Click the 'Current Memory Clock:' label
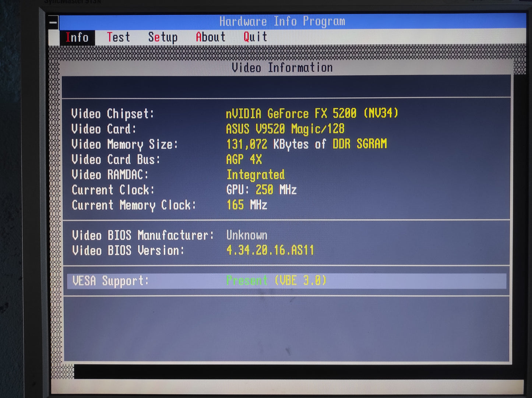This screenshot has width=532, height=398. click(x=134, y=205)
